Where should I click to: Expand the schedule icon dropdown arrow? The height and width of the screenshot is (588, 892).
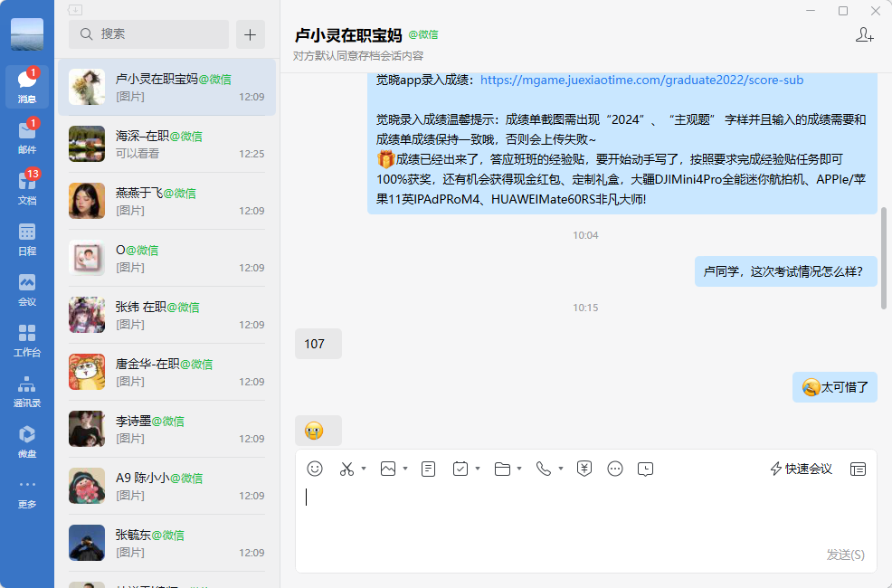(x=478, y=469)
